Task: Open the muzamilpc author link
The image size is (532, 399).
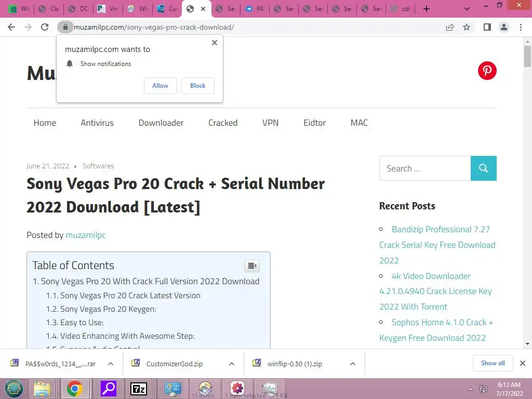Action: point(86,235)
